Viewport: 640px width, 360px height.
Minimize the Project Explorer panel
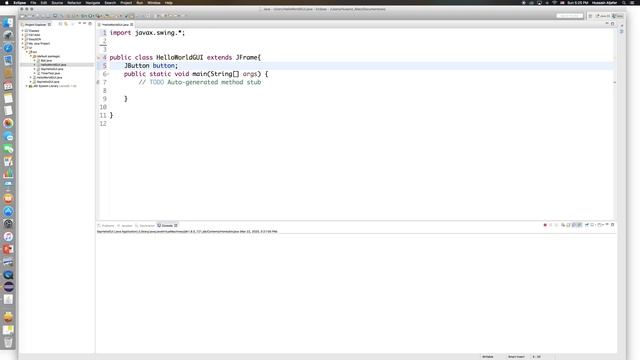84,24
